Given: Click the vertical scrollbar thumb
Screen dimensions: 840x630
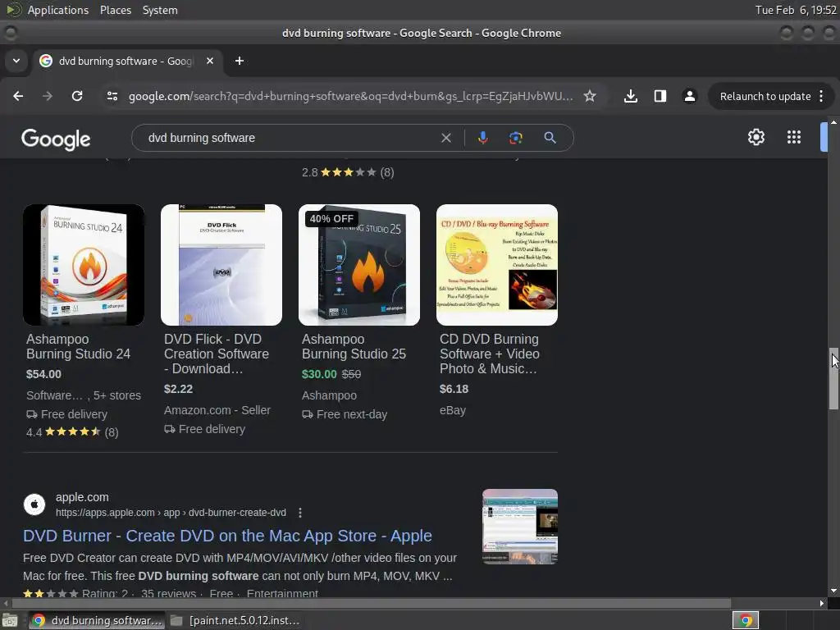Looking at the screenshot, I should click(833, 379).
